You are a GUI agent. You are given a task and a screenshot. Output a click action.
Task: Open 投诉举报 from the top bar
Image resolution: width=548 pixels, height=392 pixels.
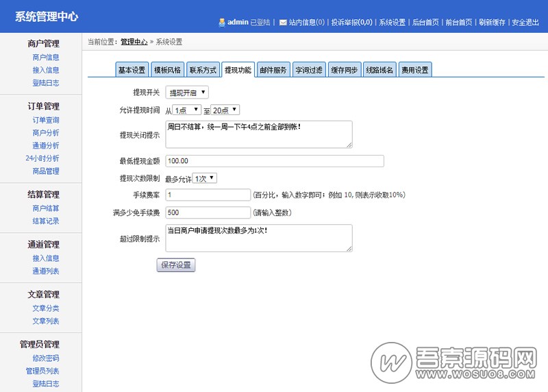[x=351, y=23]
